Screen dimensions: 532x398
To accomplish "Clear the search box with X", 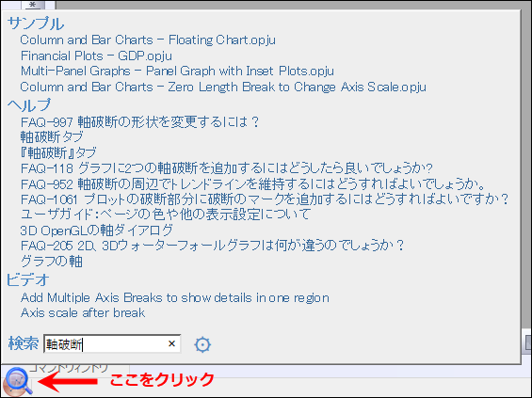I will point(171,343).
